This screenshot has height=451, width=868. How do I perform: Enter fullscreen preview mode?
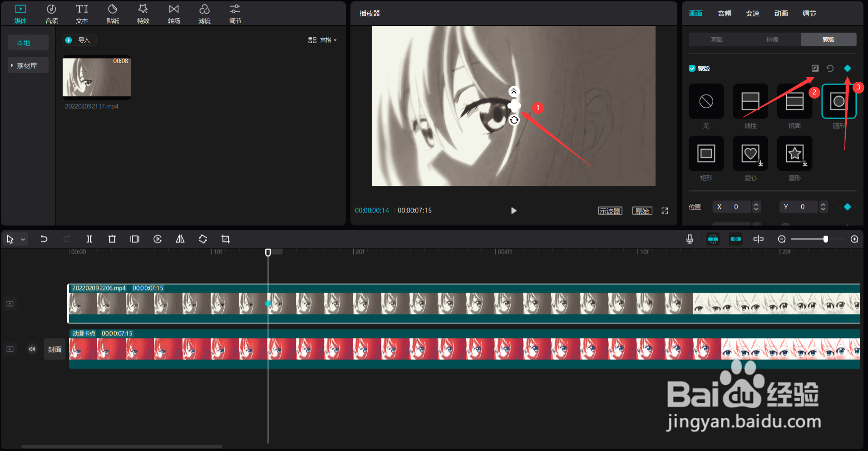coord(665,211)
